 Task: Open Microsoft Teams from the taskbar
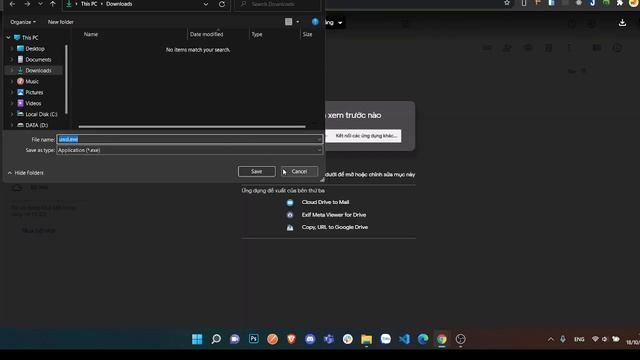pyautogui.click(x=329, y=339)
